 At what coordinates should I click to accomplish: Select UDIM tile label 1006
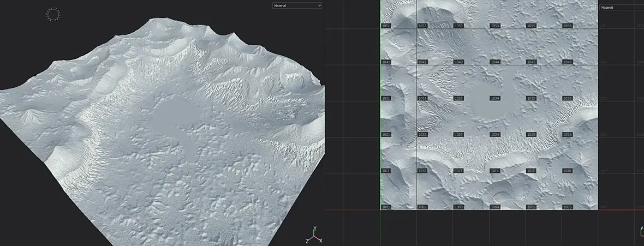pyautogui.click(x=568, y=207)
